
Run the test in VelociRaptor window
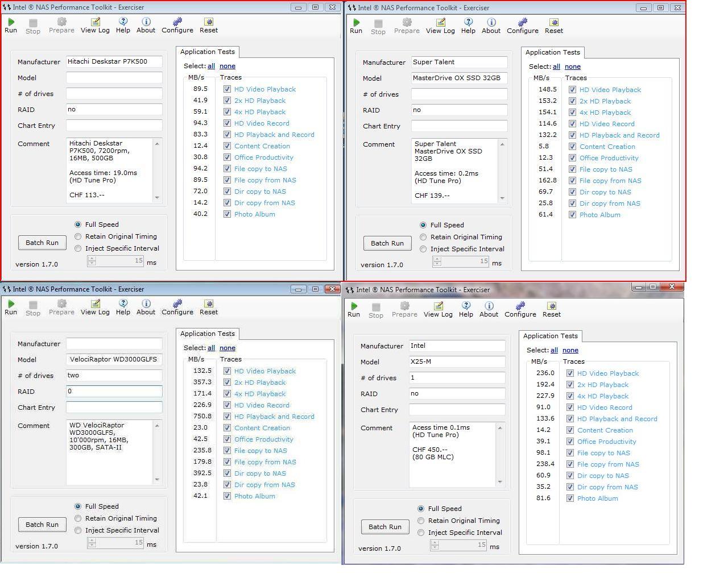[11, 307]
